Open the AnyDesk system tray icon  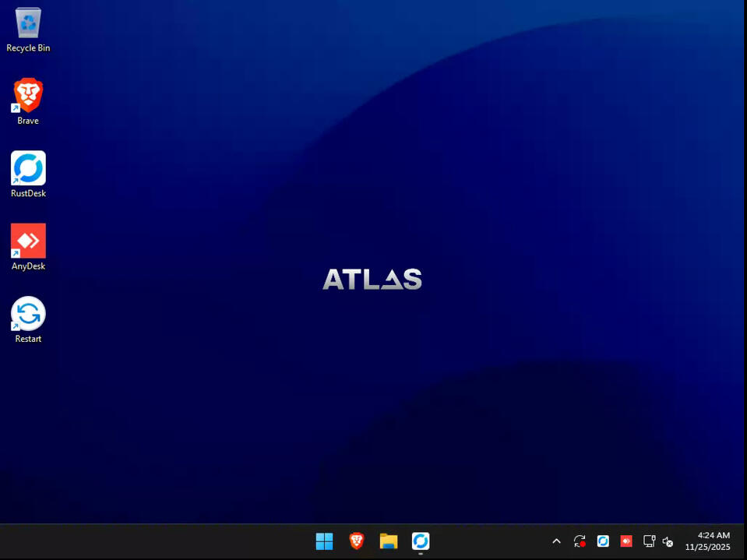[x=625, y=541]
